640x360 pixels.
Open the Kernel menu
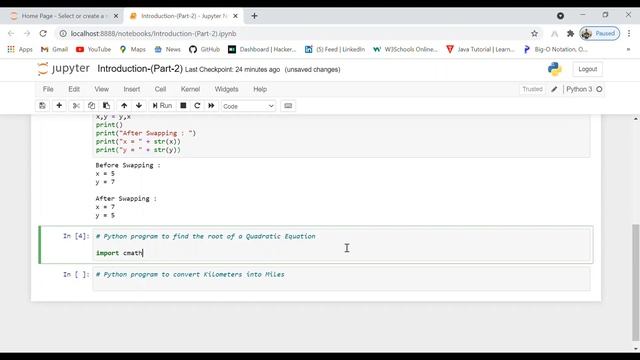point(190,89)
